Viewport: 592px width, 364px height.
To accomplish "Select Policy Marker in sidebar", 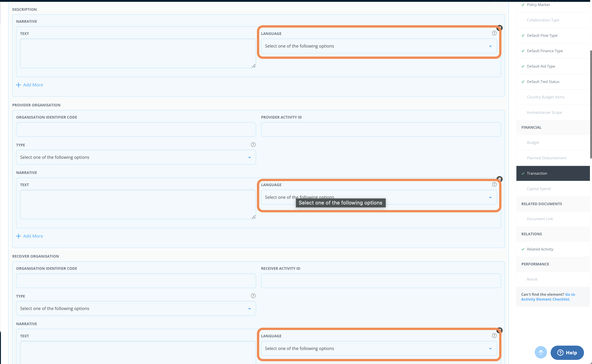I will (553, 5).
